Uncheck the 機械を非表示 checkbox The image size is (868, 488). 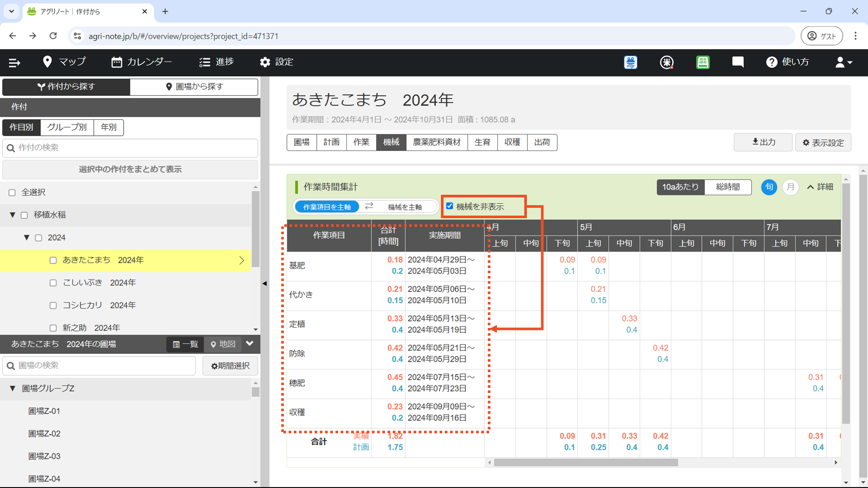coord(450,206)
